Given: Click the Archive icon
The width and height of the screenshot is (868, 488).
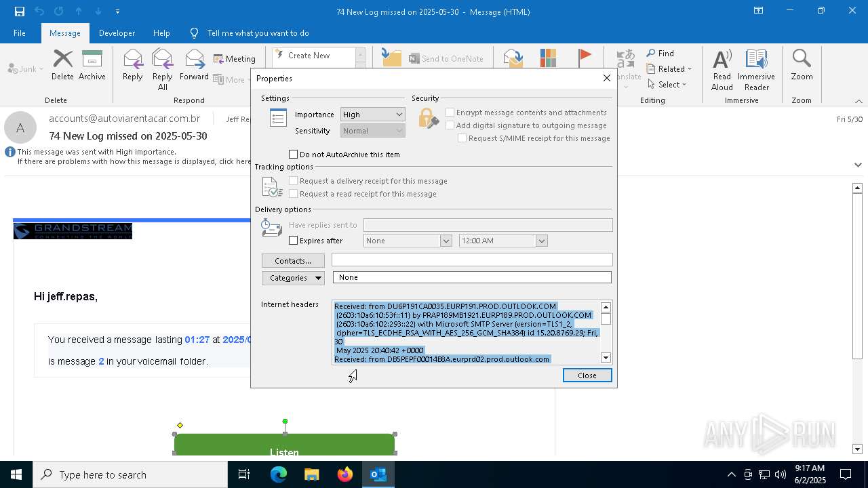Looking at the screenshot, I should pyautogui.click(x=92, y=65).
